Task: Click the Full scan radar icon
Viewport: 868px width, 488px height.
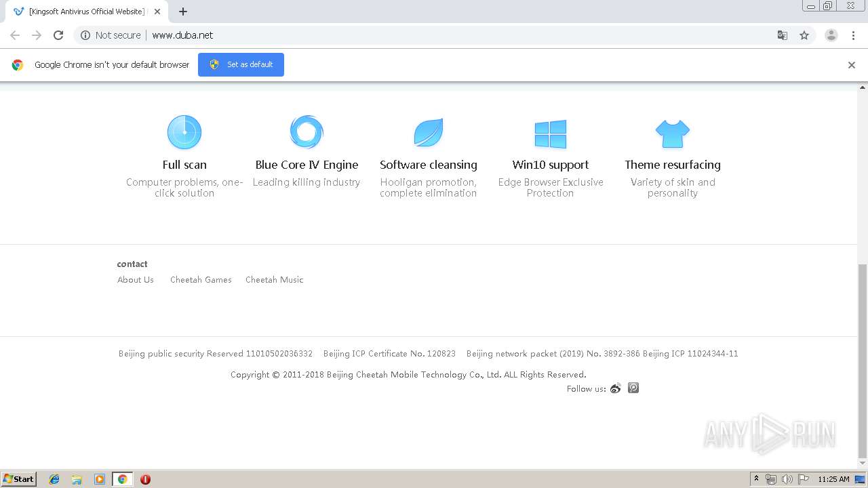Action: click(x=184, y=132)
